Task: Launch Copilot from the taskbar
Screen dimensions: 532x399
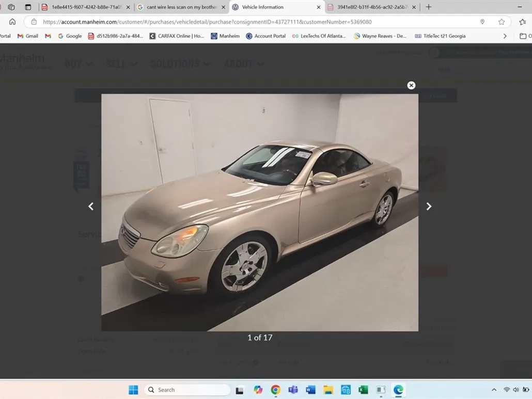Action: [x=258, y=390]
